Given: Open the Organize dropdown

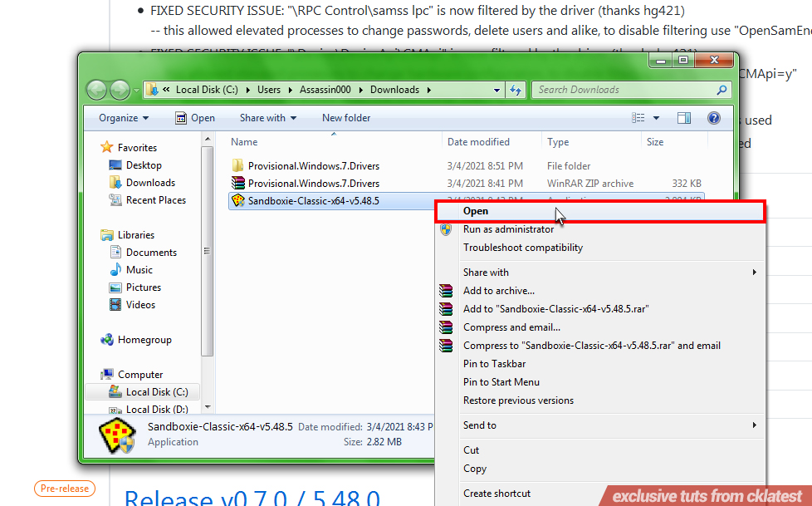Looking at the screenshot, I should coord(122,118).
